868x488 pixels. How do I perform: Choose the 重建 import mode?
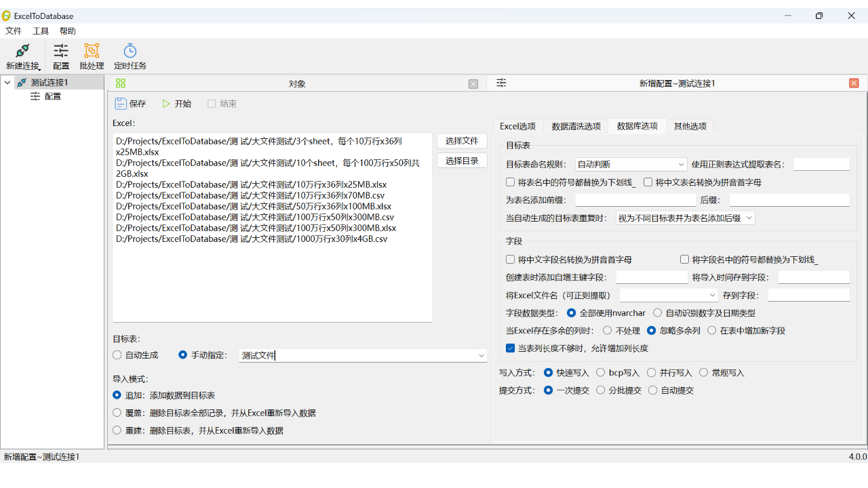(117, 430)
